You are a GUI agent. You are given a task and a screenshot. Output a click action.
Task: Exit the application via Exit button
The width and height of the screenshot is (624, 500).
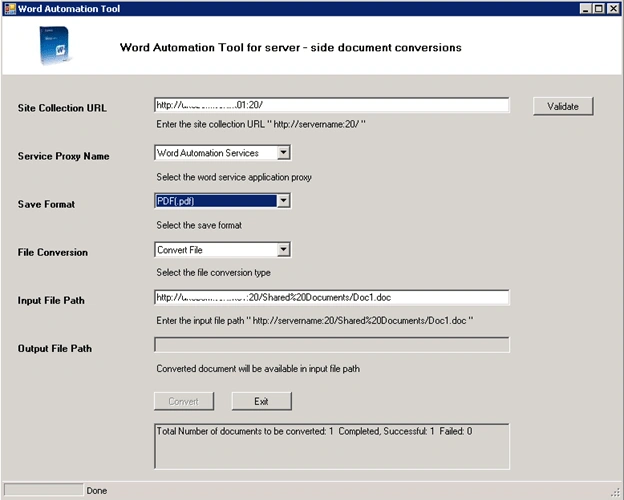click(x=261, y=401)
